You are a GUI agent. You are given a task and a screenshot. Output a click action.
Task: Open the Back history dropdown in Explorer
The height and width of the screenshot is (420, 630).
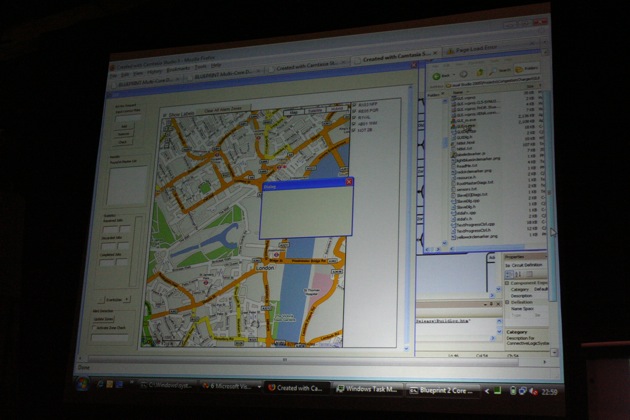[x=454, y=75]
